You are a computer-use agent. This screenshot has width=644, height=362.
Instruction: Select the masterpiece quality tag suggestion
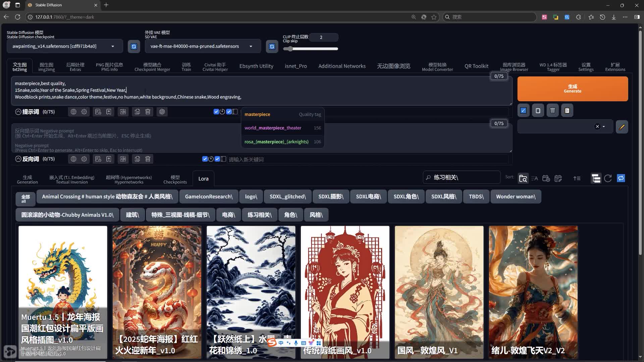pos(283,114)
